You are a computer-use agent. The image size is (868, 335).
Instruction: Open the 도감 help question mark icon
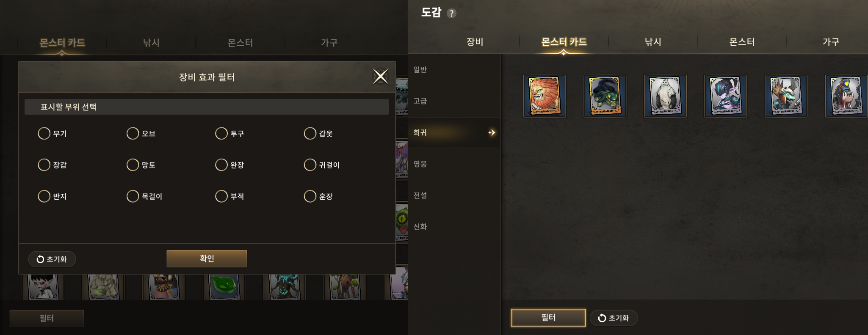[451, 13]
